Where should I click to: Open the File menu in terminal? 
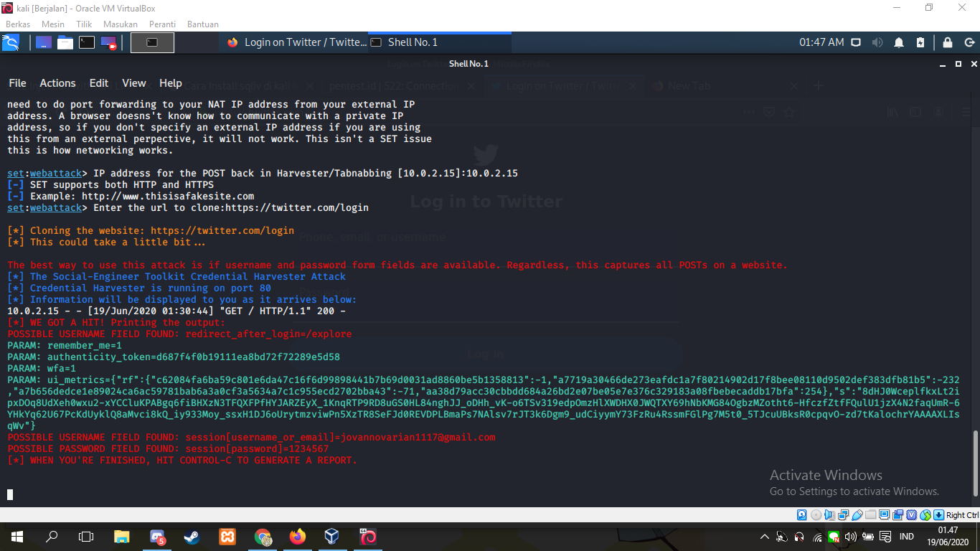click(x=17, y=83)
